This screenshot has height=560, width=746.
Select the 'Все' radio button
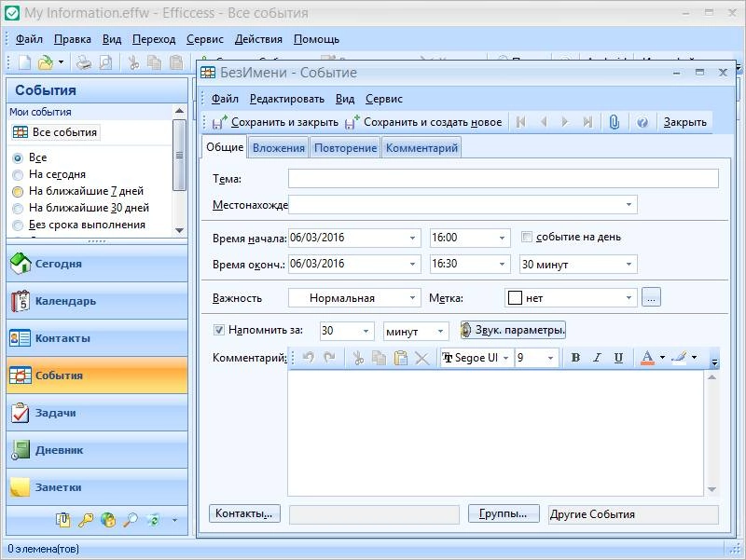[x=18, y=157]
